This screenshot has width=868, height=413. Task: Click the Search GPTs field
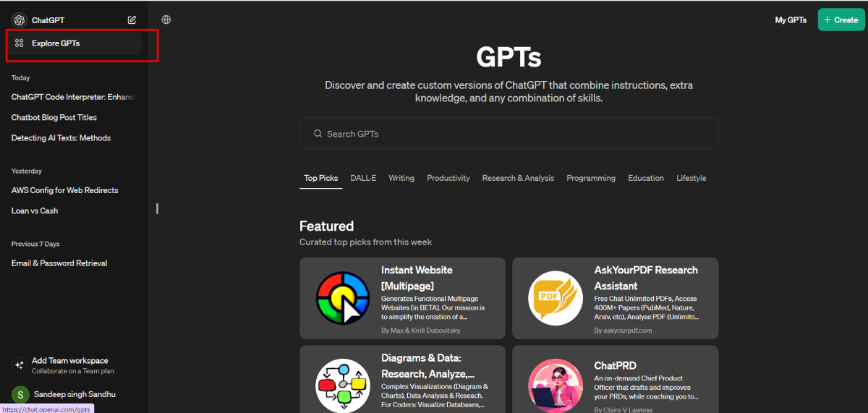click(x=509, y=134)
